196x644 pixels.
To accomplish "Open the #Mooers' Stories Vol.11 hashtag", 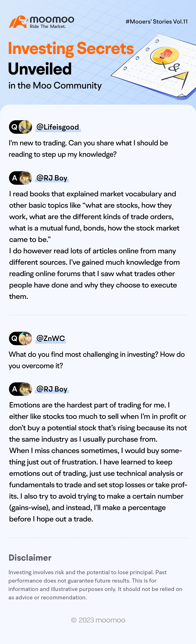I will (x=156, y=22).
